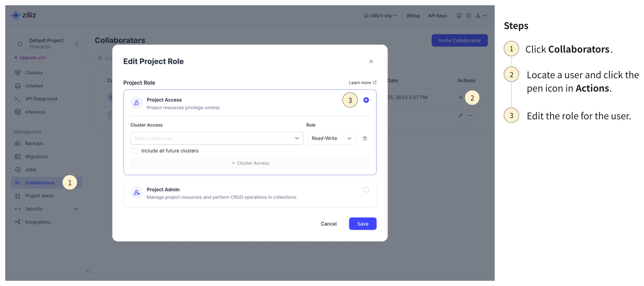This screenshot has width=644, height=286.
Task: Click the zilliz logo
Action: point(24,15)
